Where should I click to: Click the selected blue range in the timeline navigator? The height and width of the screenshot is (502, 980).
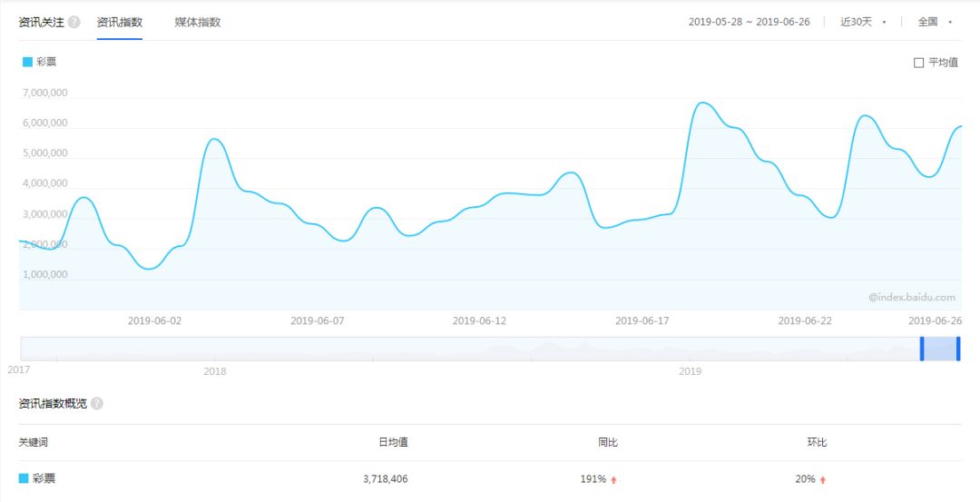tap(940, 349)
